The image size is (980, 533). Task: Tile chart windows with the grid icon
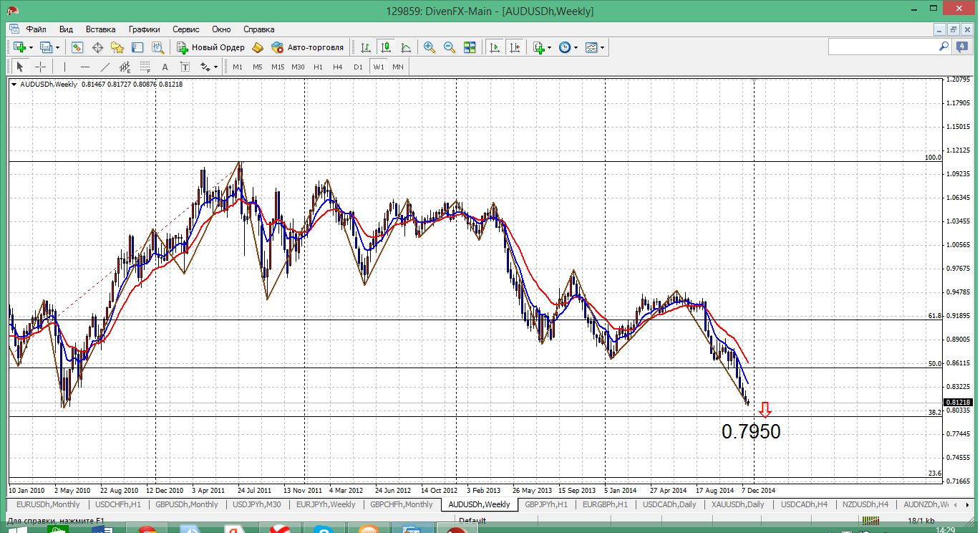click(470, 47)
